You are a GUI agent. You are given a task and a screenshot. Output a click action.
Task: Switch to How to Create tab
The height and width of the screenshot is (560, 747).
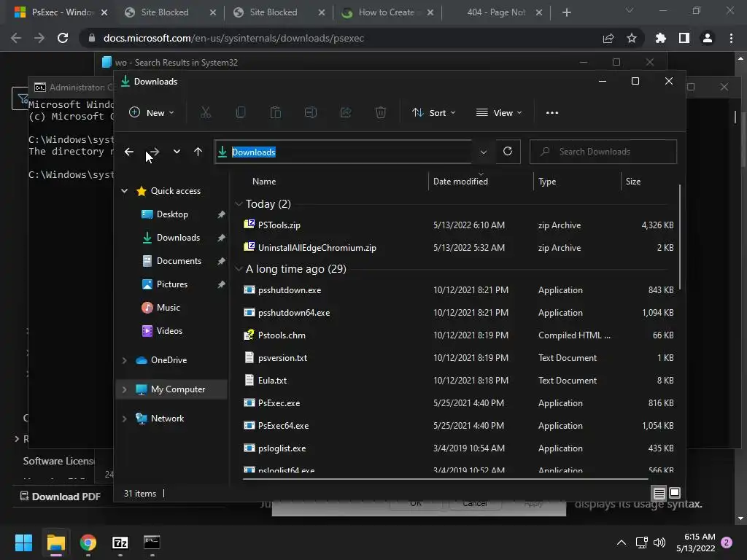coord(387,12)
